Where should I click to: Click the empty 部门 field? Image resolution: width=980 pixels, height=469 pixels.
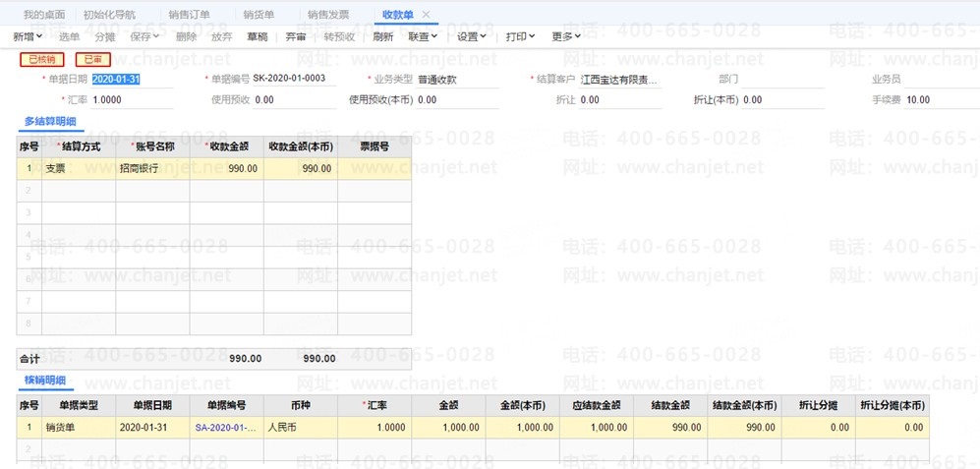(782, 80)
